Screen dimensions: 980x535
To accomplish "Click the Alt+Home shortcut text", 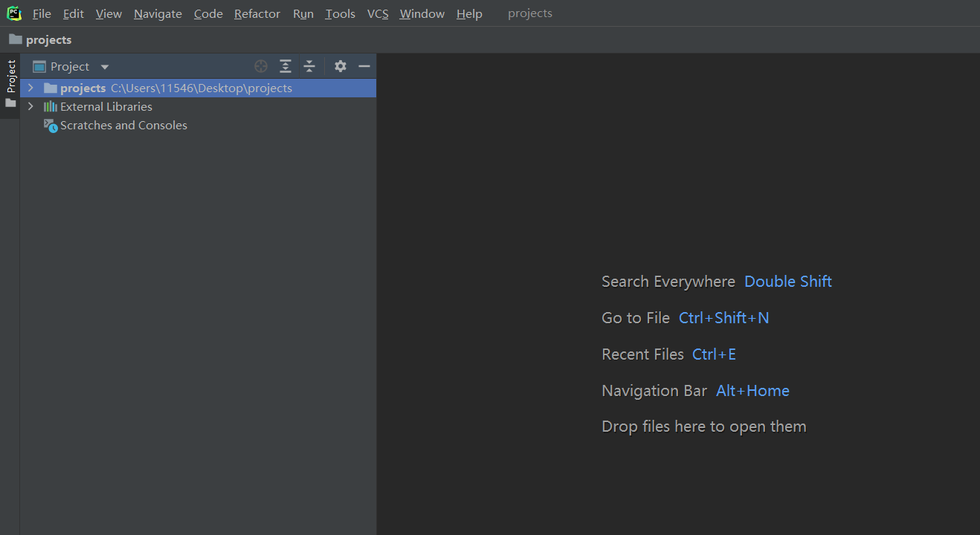I will [x=752, y=391].
